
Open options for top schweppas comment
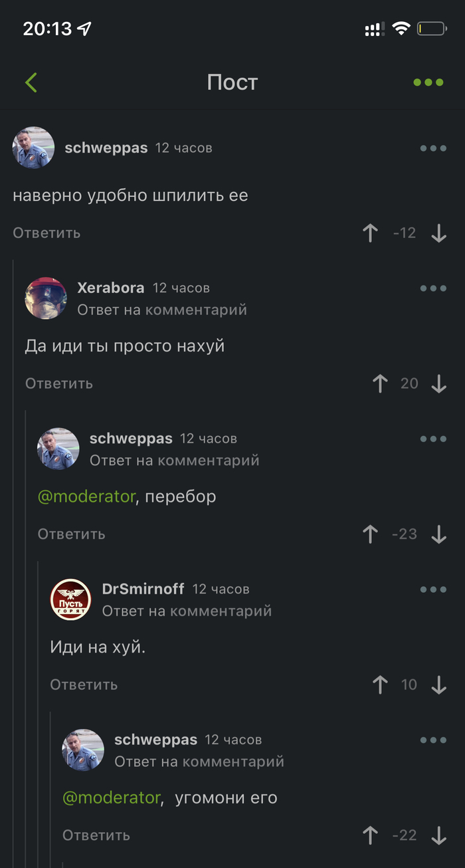433,148
